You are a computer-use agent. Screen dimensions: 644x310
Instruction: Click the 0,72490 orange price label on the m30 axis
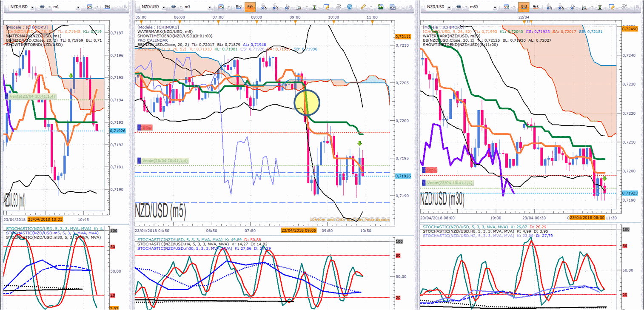(x=629, y=29)
